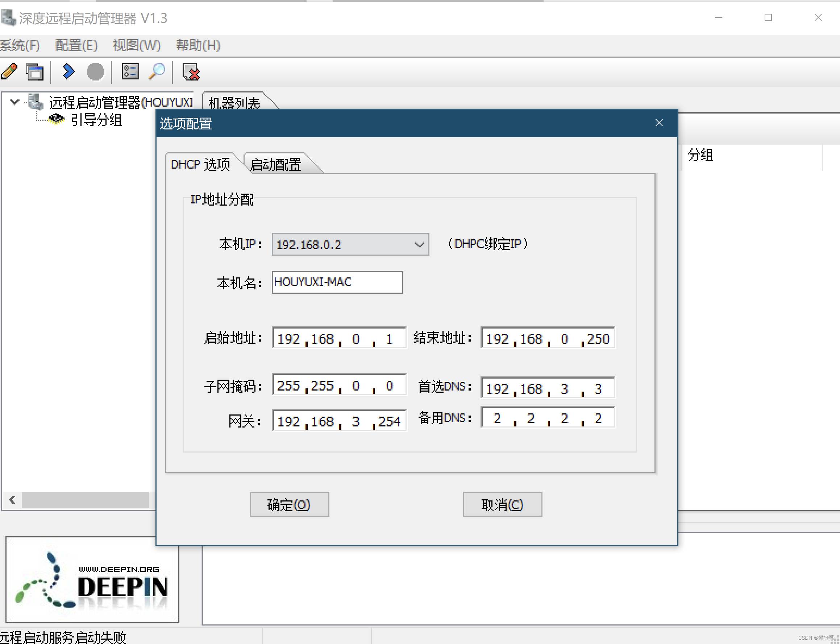Click the gray stop circle icon
Image resolution: width=840 pixels, height=644 pixels.
pyautogui.click(x=95, y=72)
